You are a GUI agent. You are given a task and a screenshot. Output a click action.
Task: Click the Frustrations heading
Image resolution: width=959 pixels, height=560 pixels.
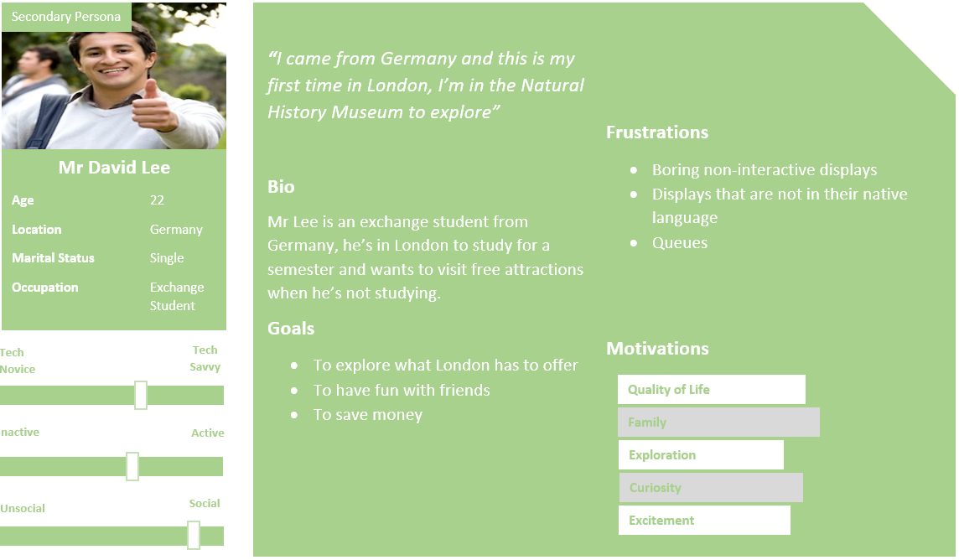tap(657, 132)
